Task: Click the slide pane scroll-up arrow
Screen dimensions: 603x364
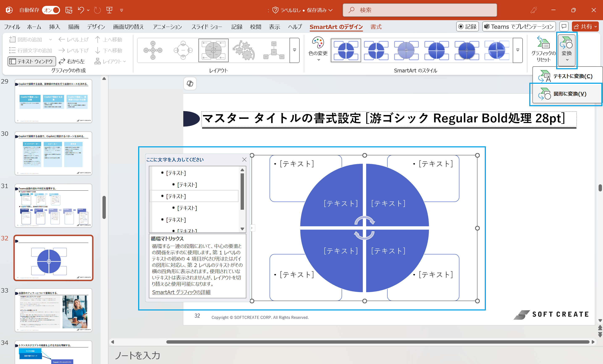Action: [104, 79]
